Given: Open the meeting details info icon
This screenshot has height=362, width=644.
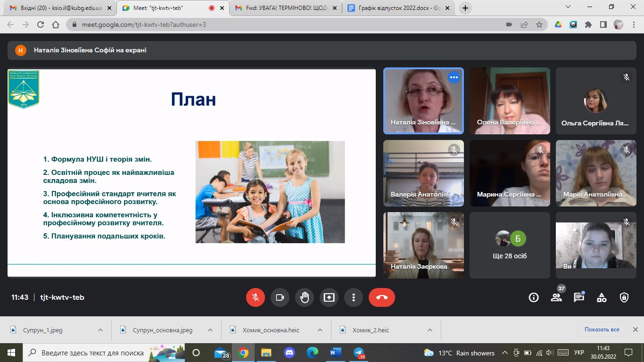Looking at the screenshot, I should tap(534, 297).
